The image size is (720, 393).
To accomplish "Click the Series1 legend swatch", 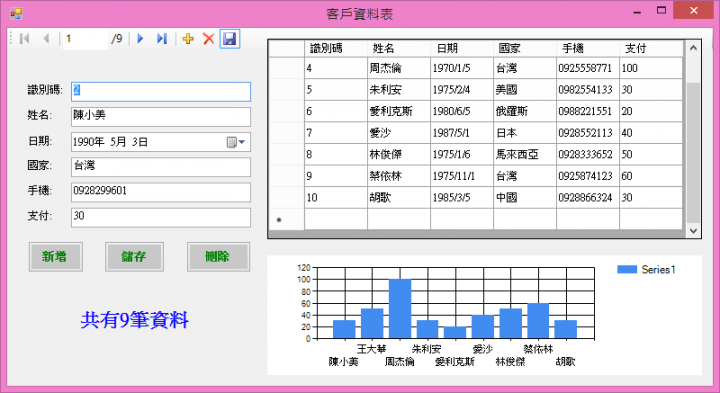I will pyautogui.click(x=627, y=269).
